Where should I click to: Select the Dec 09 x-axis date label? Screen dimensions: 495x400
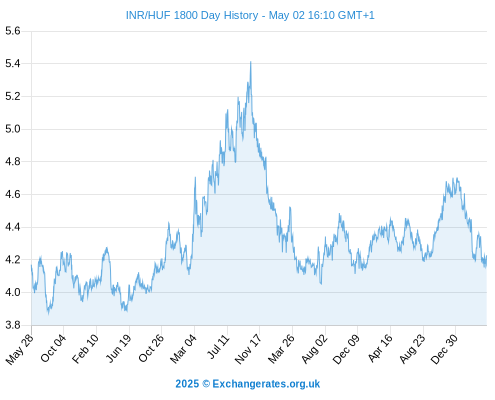(346, 349)
